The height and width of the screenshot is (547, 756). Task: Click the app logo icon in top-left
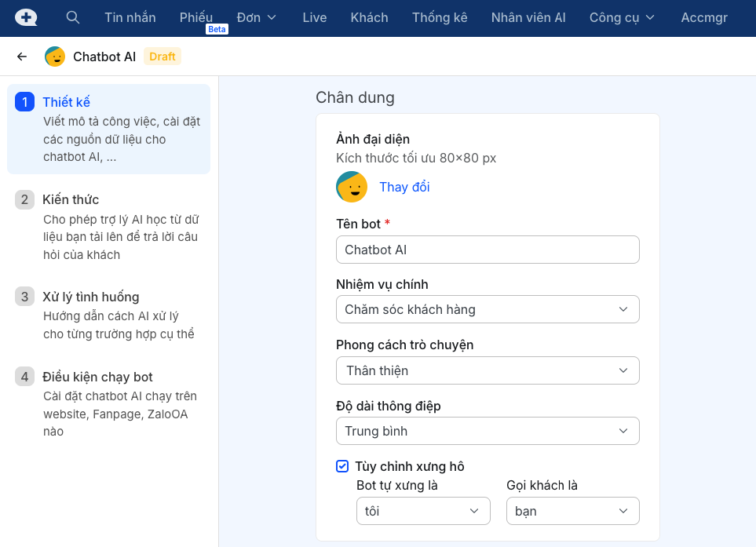point(26,17)
